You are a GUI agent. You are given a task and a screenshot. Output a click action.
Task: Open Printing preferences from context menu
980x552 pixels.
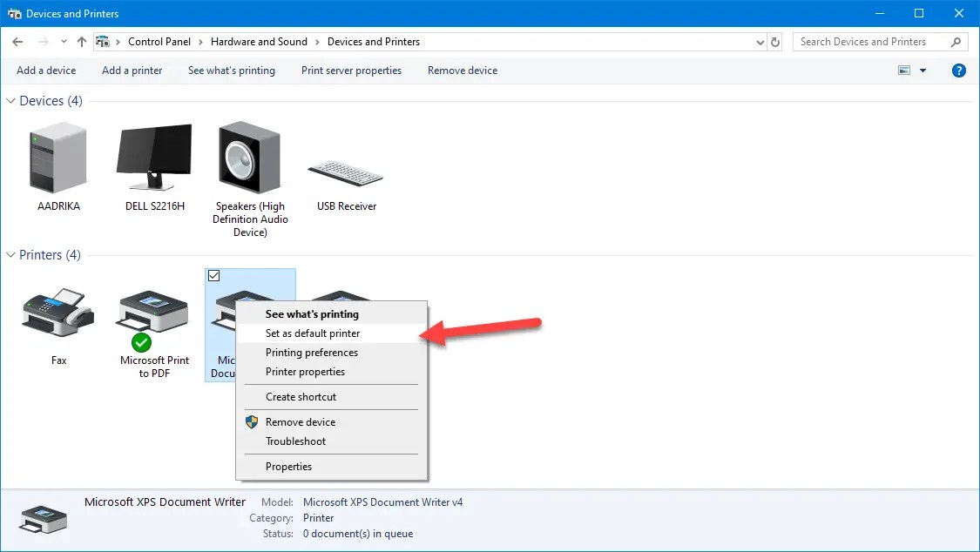click(x=310, y=353)
